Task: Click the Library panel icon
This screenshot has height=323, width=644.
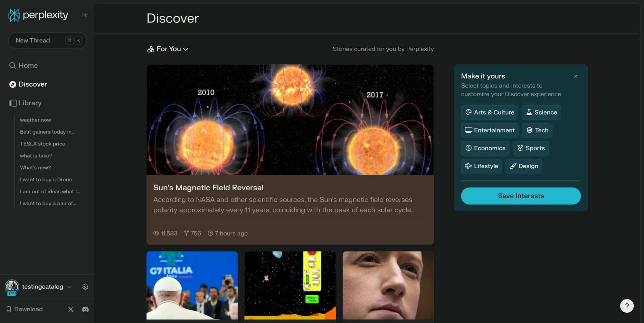Action: (x=13, y=103)
